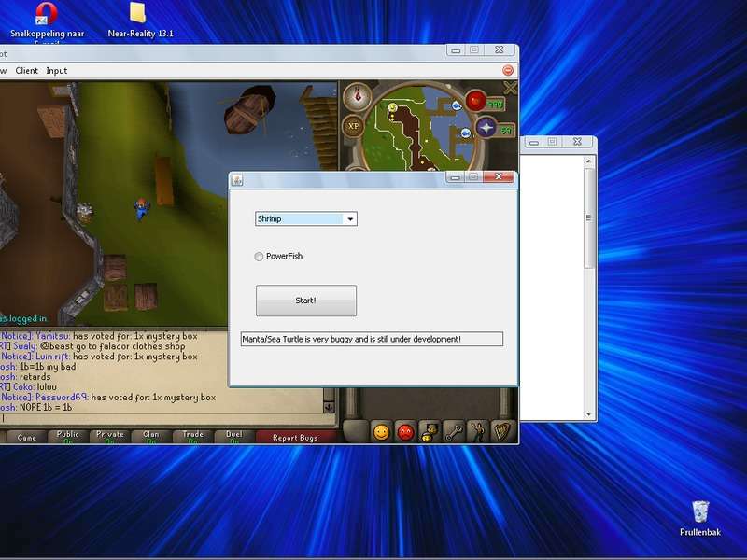Open the Options wrench tab
This screenshot has height=560, width=747.
coord(453,432)
